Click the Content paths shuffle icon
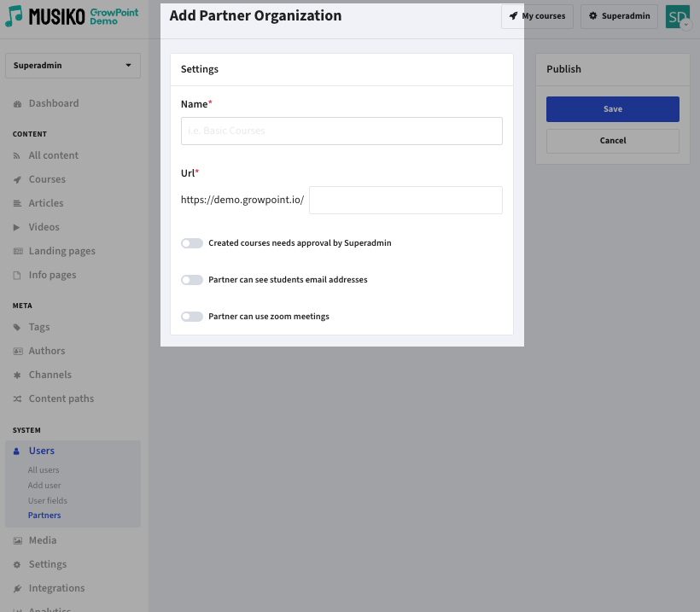700x612 pixels. click(17, 399)
